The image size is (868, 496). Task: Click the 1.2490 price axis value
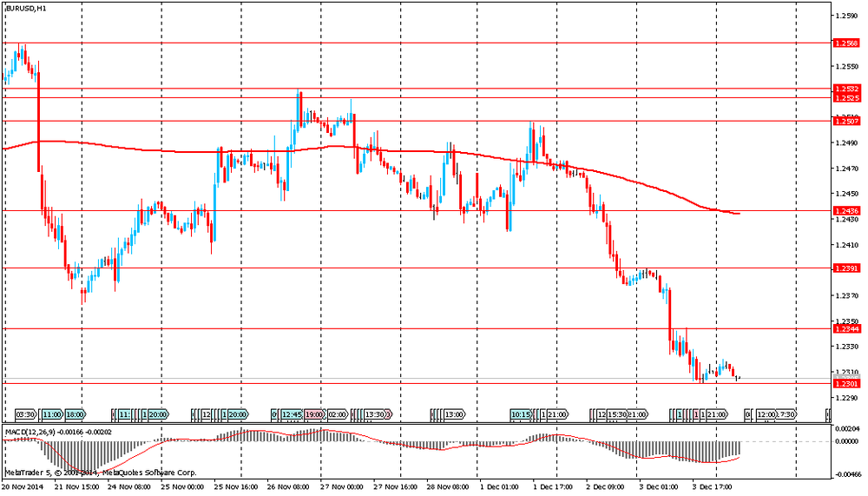[x=847, y=143]
